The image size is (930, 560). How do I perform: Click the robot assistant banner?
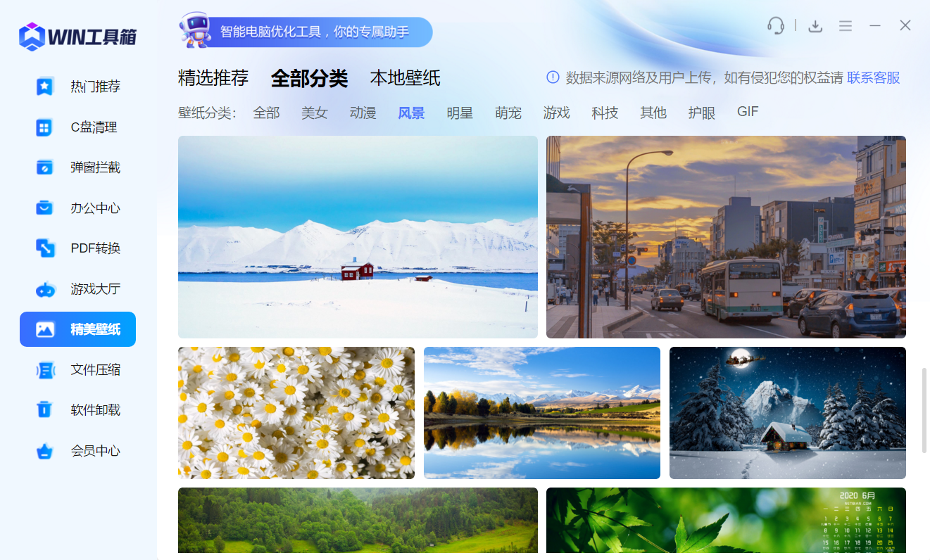click(x=306, y=32)
